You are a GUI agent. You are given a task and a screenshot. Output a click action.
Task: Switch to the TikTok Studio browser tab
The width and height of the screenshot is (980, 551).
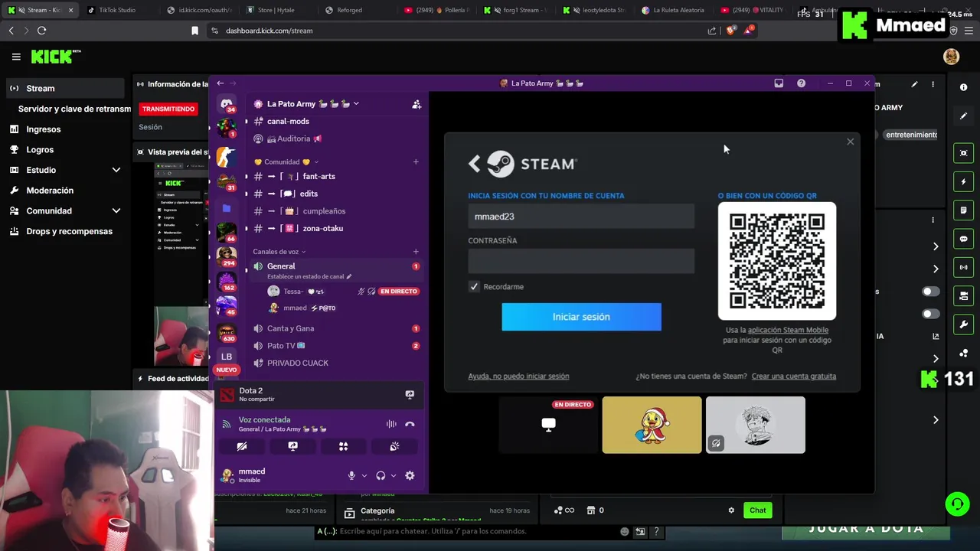(x=119, y=10)
